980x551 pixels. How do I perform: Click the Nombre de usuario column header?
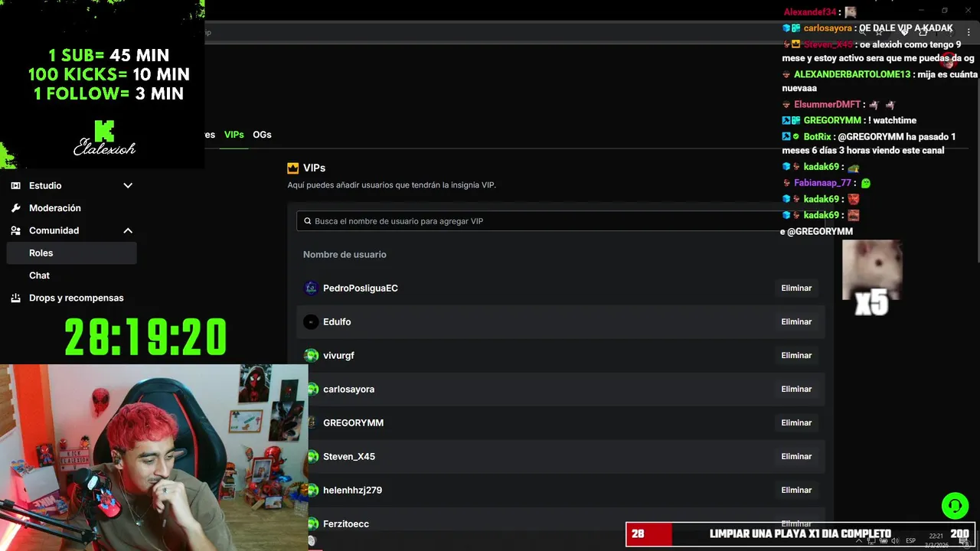click(x=345, y=254)
